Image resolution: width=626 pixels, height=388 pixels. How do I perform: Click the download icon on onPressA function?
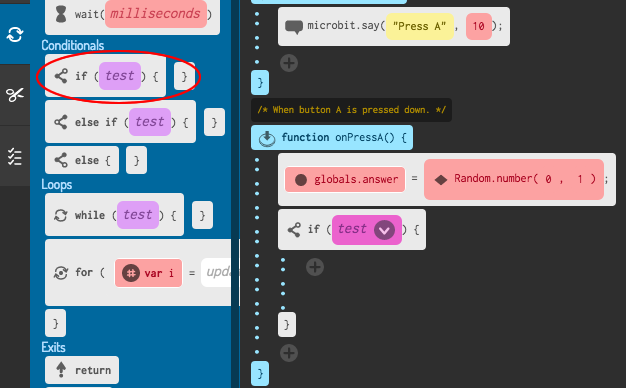point(267,138)
